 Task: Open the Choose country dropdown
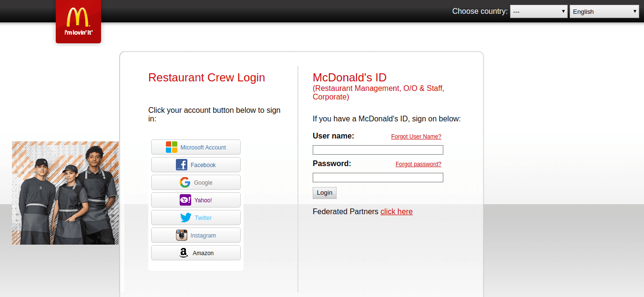[539, 11]
